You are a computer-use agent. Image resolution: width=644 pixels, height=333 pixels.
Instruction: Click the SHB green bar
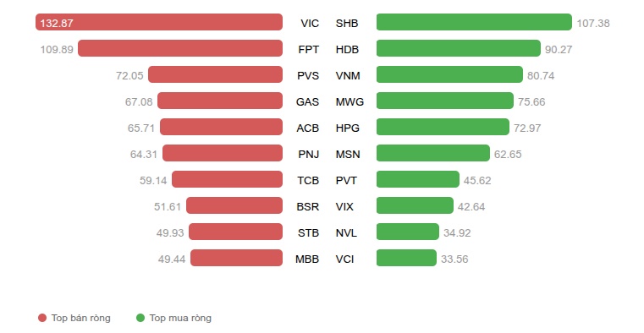[x=474, y=22]
